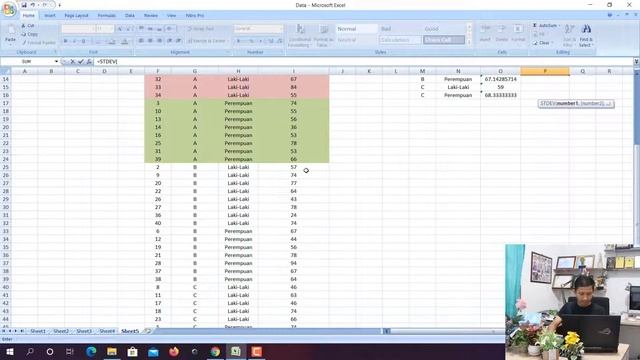
Task: Open Microsoft Edge from the taskbar
Action: [91, 351]
